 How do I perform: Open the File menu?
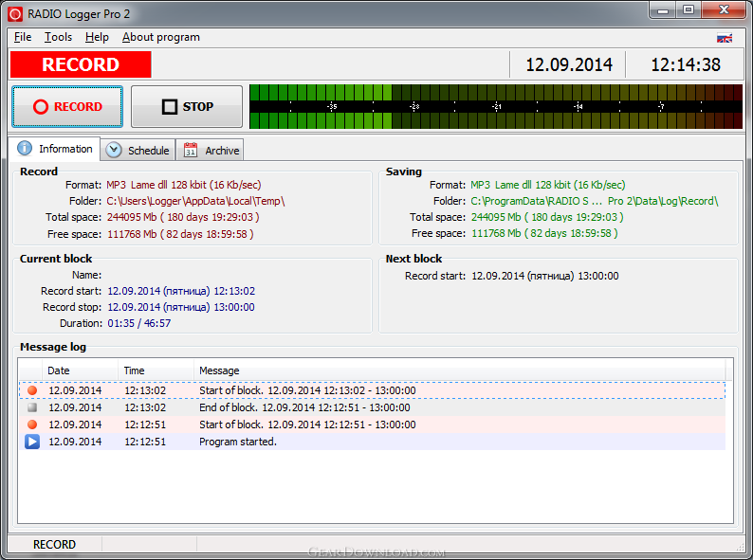(x=23, y=37)
